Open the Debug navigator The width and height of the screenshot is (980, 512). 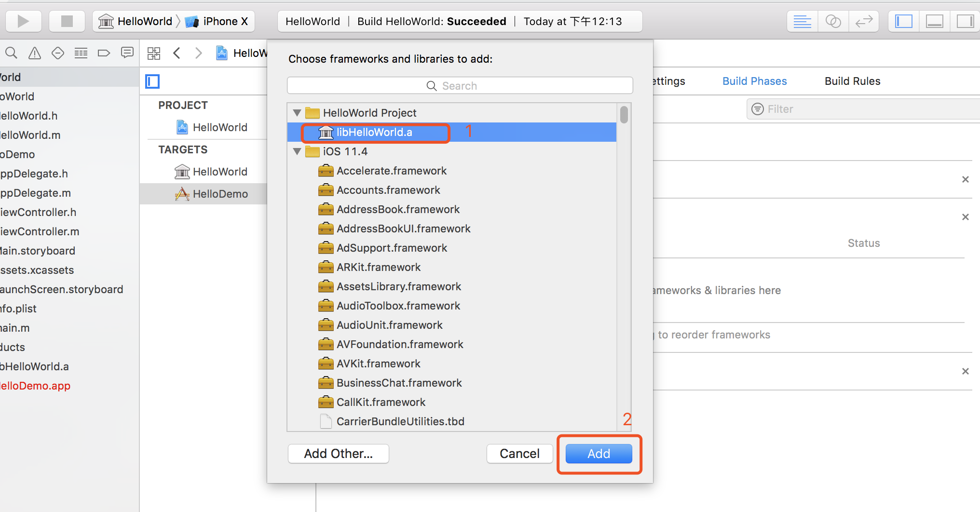point(81,53)
